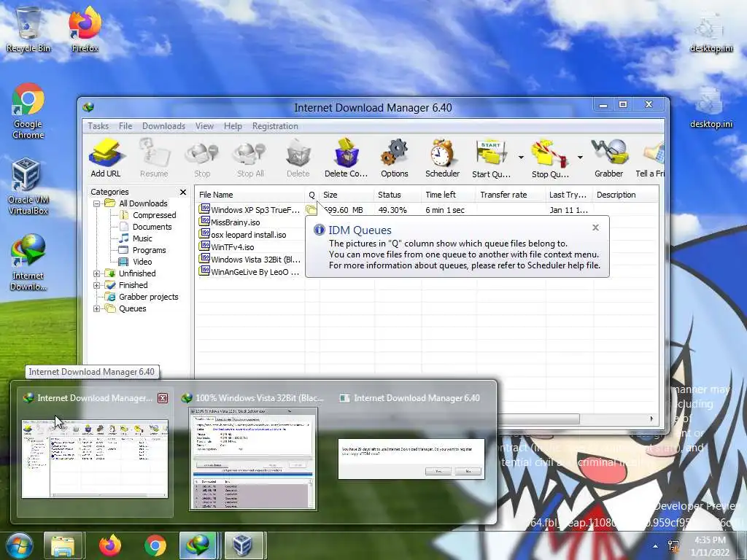Expand the Finished category node
The width and height of the screenshot is (747, 560).
pyautogui.click(x=97, y=285)
